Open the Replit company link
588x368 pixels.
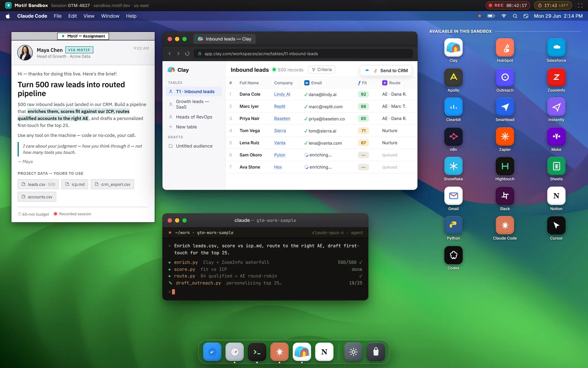[x=279, y=106]
